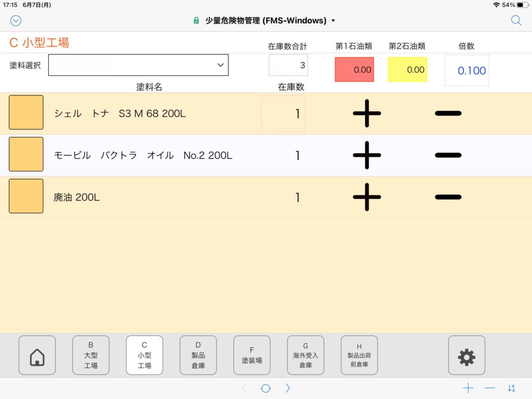532x399 pixels.
Task: Increase stock for シェル トナ S3 M 68
Action: point(367,113)
